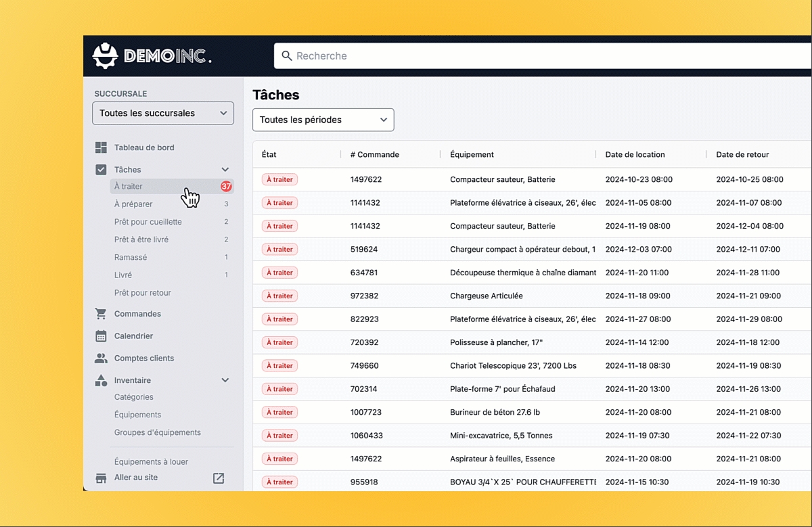Click À traiter badge for order 519624

click(279, 250)
